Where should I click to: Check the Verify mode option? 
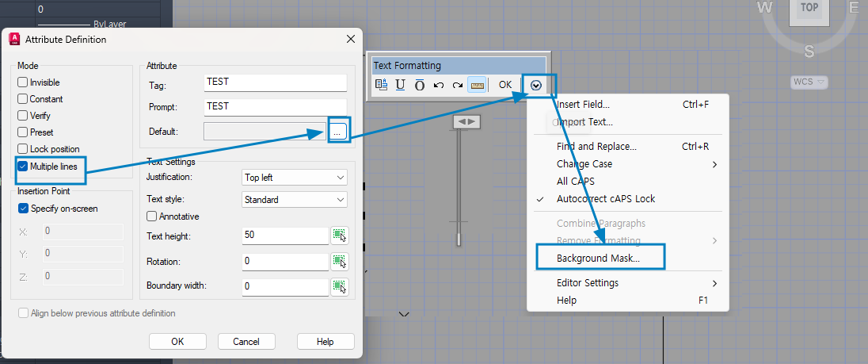click(23, 115)
